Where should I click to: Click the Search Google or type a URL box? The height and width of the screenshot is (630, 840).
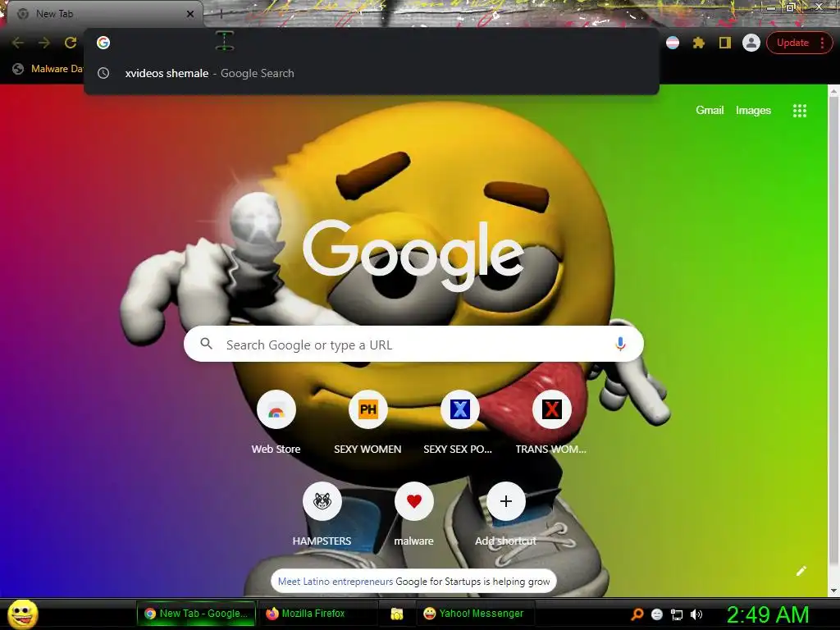(413, 344)
